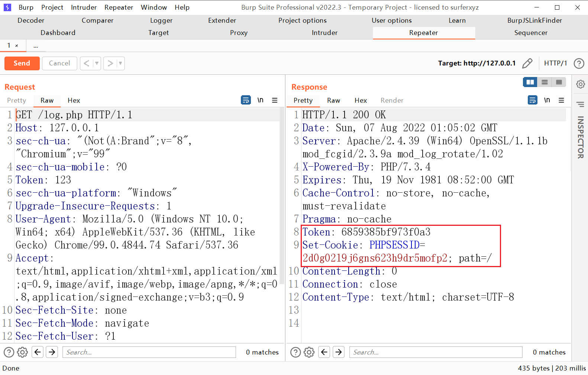Image resolution: width=588 pixels, height=375 pixels.
Task: Show Response in Hex view
Action: pyautogui.click(x=361, y=100)
